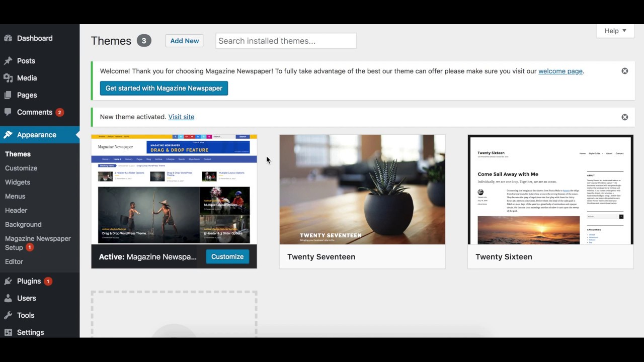Click the Twenty Seventeen theme name

tap(321, 256)
